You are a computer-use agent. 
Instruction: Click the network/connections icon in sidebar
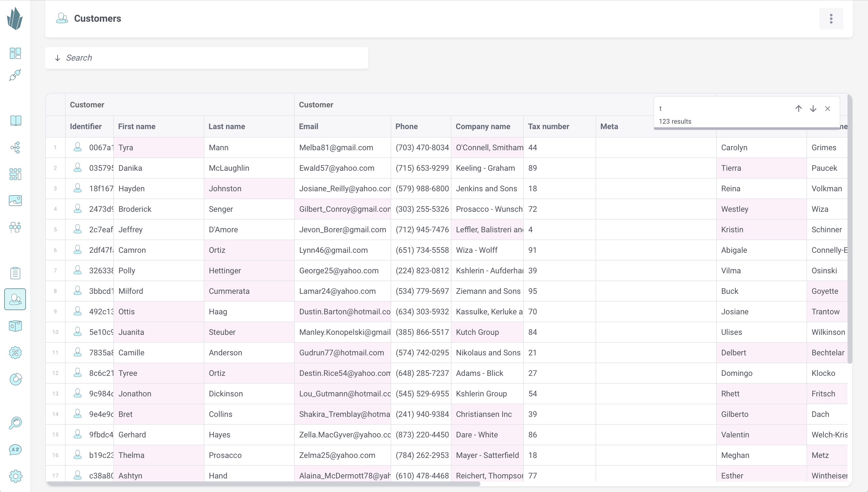[x=15, y=147]
